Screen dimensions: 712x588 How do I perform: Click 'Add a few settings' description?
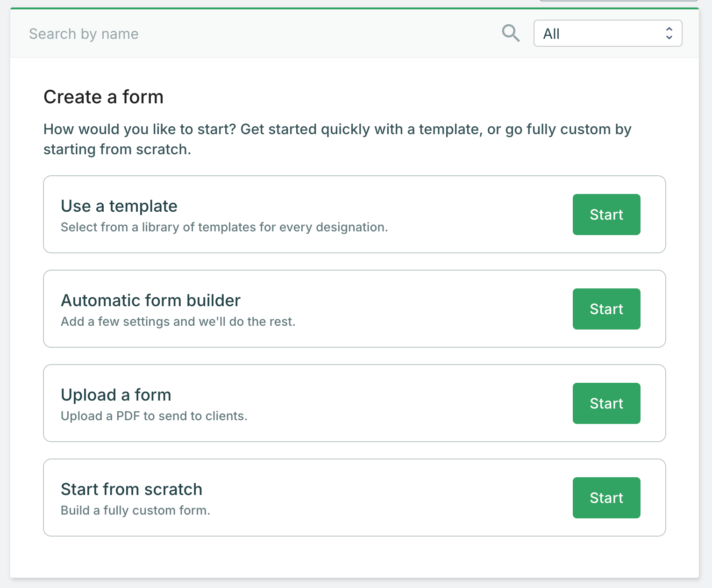[178, 322]
